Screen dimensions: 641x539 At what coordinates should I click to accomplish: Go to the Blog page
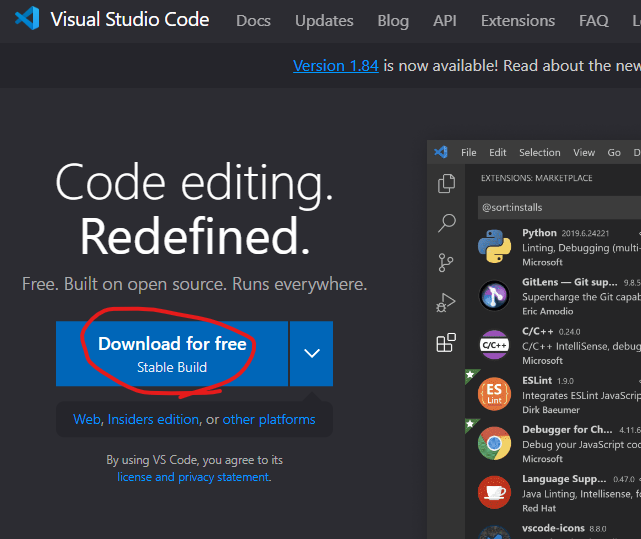tap(393, 20)
